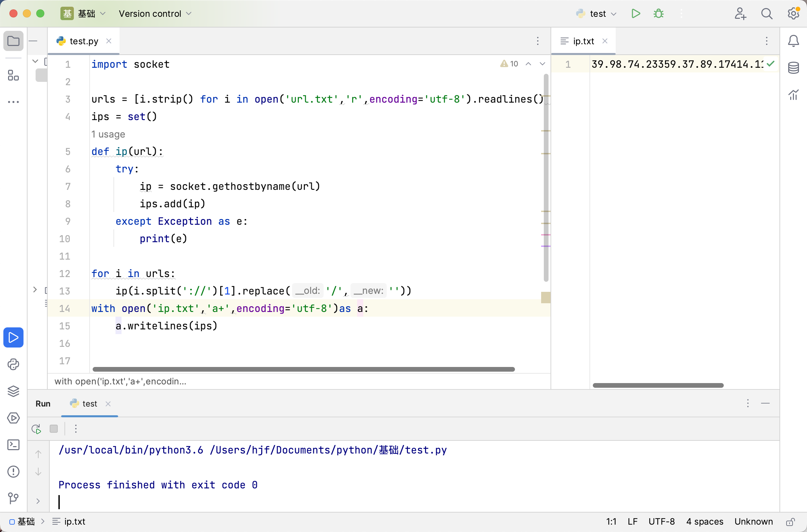
Task: Open the test.py path link in the console
Action: [x=328, y=450]
